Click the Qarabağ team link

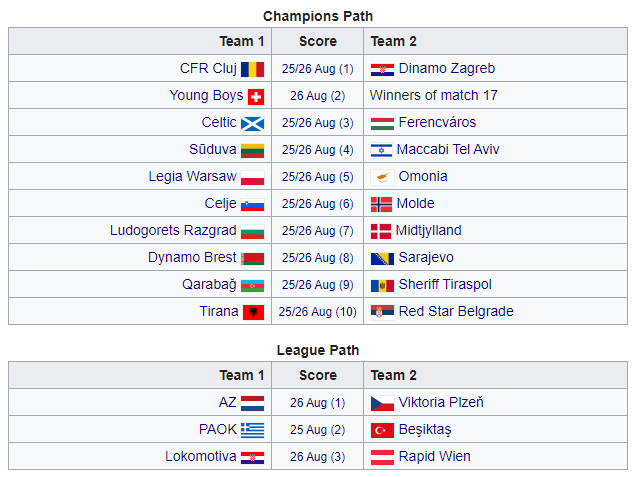pos(209,285)
